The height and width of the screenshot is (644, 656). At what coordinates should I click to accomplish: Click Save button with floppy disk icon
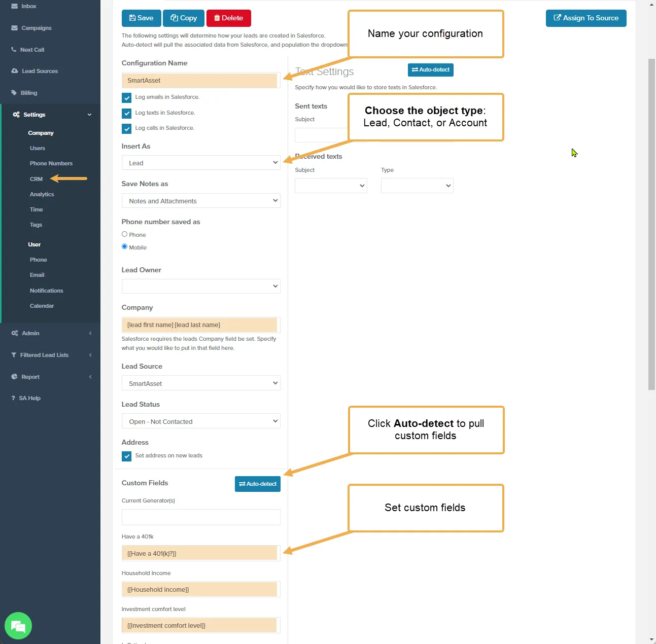click(142, 18)
